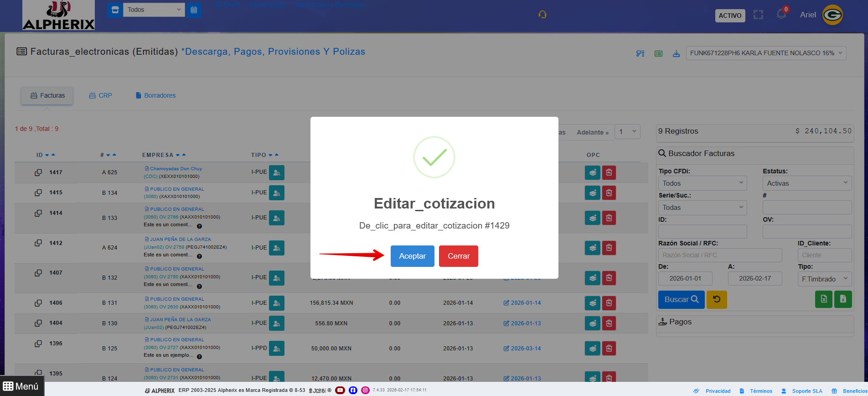Toggle the ACTIVO status badge
The width and height of the screenshot is (868, 396).
(730, 16)
